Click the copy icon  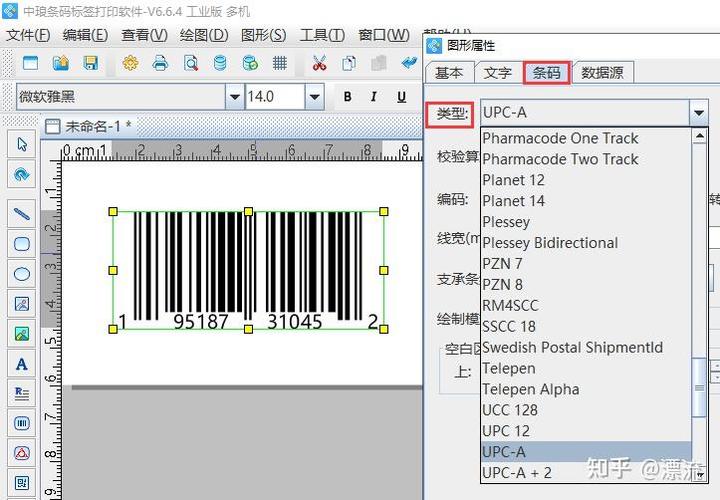[349, 62]
